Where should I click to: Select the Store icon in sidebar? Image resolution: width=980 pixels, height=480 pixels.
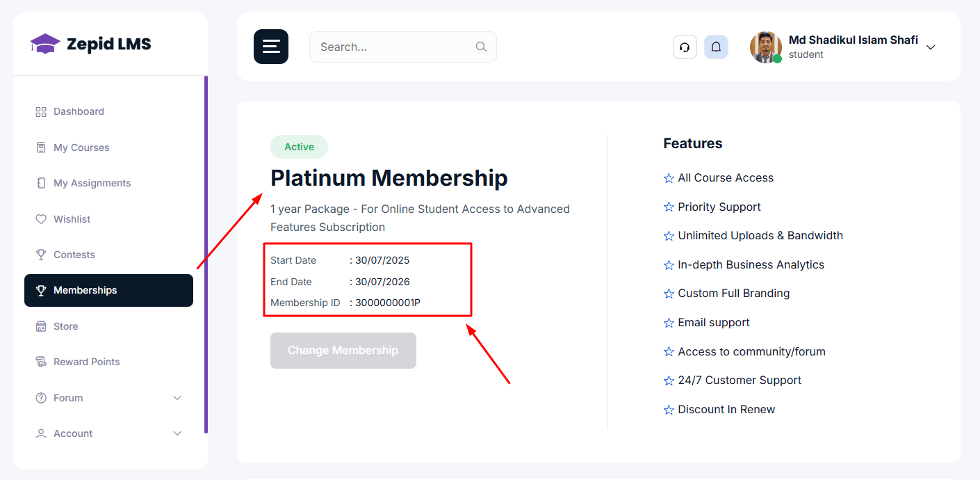41,326
